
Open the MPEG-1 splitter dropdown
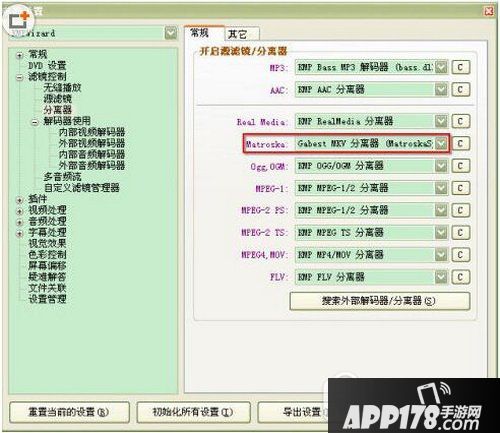pos(441,188)
